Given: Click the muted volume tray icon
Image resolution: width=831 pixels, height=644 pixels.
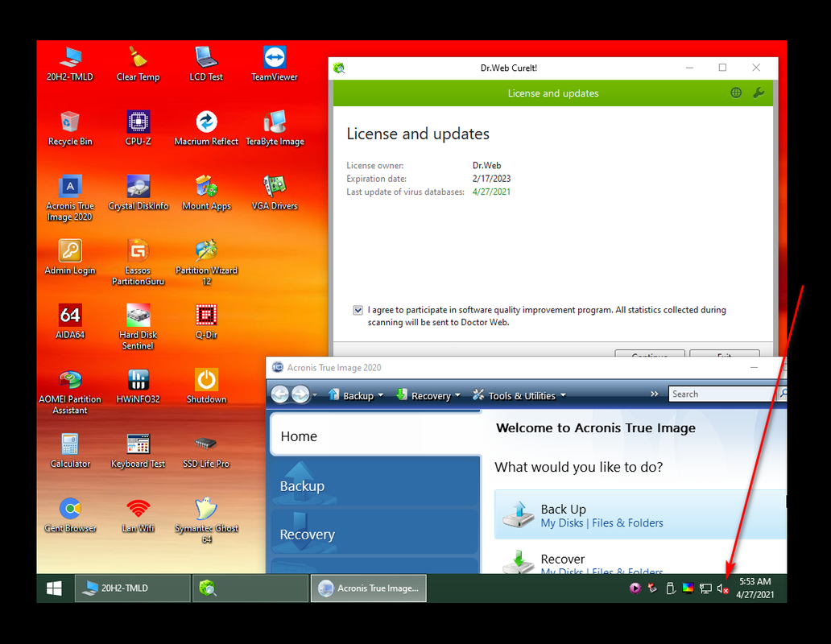Looking at the screenshot, I should tap(723, 589).
